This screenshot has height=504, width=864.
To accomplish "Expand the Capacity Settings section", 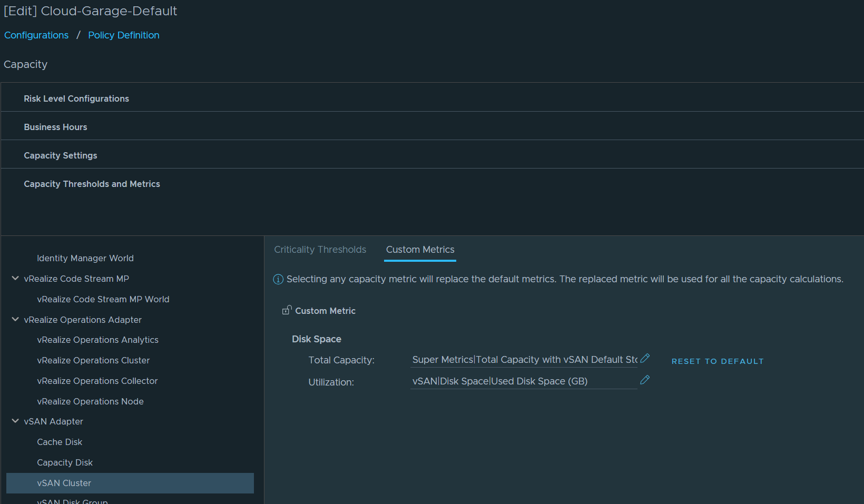I will pyautogui.click(x=61, y=155).
